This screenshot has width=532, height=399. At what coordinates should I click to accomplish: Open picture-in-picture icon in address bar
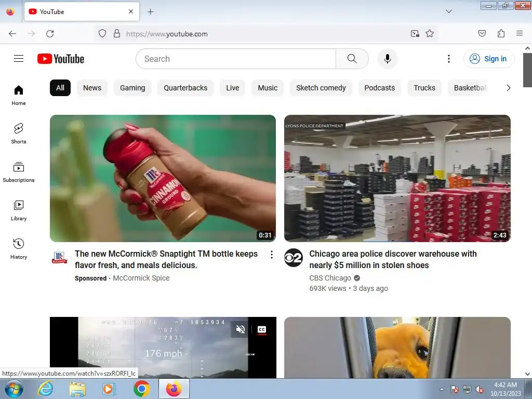coord(415,34)
